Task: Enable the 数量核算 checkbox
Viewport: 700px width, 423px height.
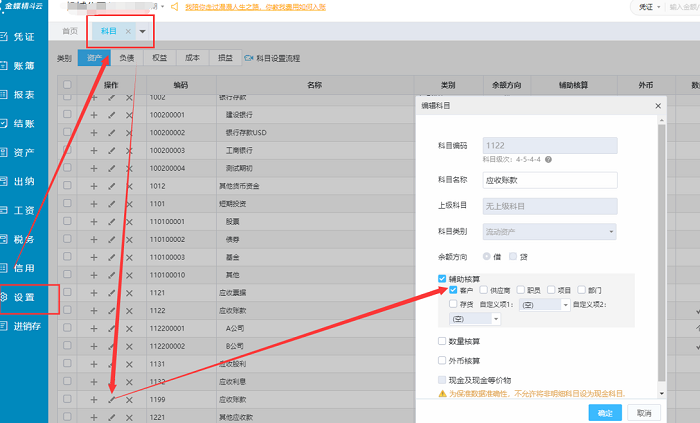Action: (442, 342)
